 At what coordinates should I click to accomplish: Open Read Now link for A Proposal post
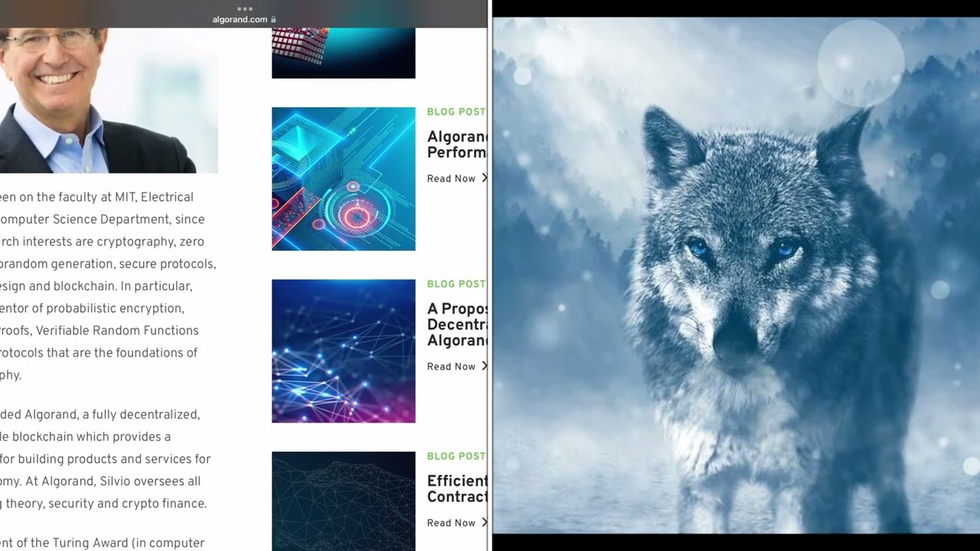point(457,367)
